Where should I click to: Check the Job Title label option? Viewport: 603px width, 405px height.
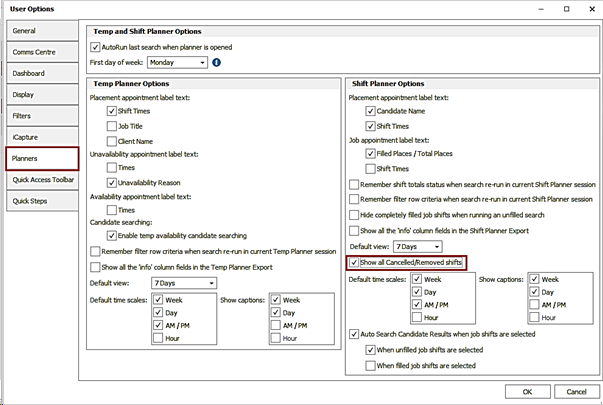tap(113, 127)
